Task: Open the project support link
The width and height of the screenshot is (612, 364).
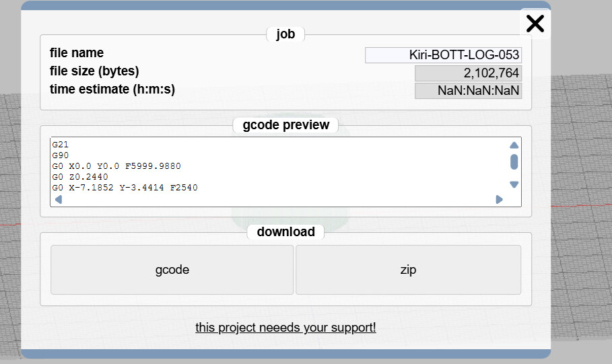Action: pyautogui.click(x=285, y=328)
